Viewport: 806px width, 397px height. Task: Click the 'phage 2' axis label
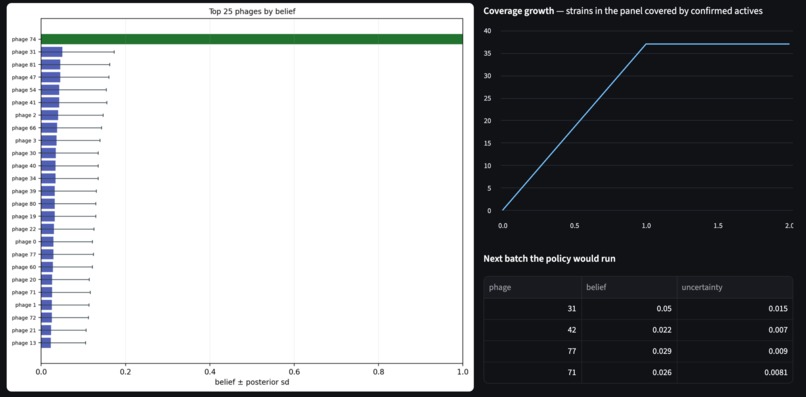pyautogui.click(x=26, y=115)
